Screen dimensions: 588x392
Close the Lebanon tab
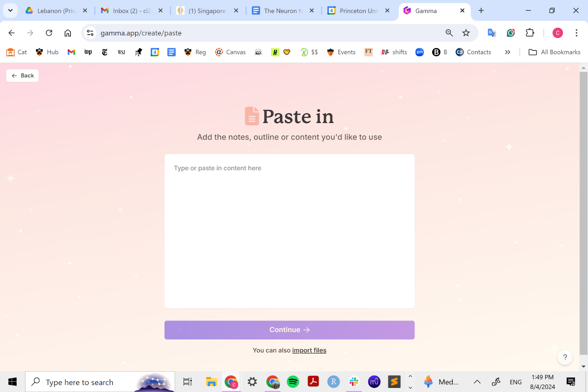[x=85, y=11]
